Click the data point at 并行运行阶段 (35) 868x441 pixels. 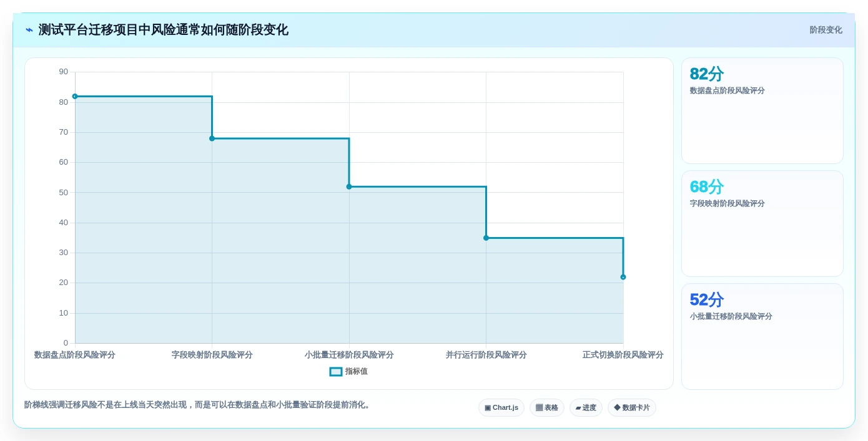pos(486,238)
